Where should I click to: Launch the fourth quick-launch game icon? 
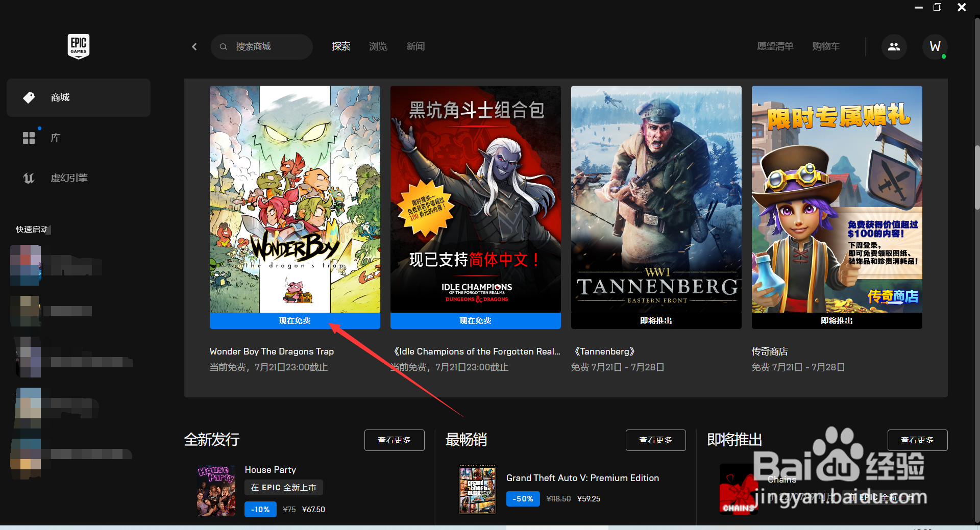click(28, 408)
